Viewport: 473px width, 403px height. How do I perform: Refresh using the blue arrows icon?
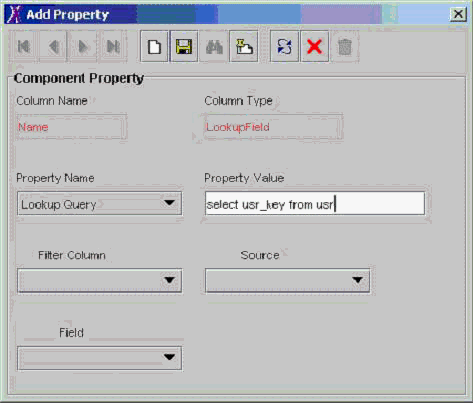(284, 46)
